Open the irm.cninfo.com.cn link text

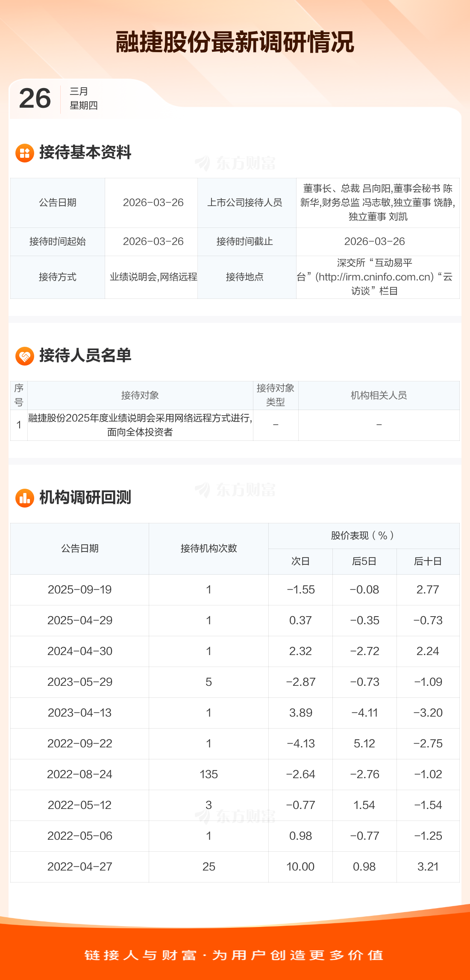point(374,277)
